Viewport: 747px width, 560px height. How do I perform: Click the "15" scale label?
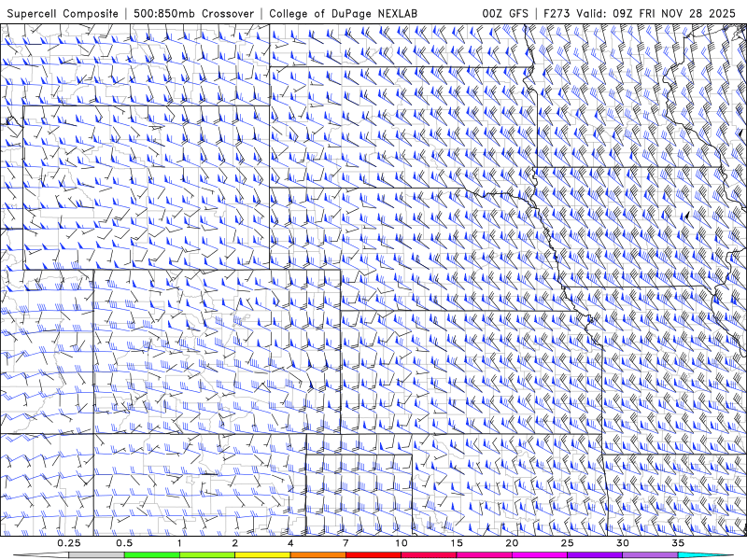(x=457, y=543)
